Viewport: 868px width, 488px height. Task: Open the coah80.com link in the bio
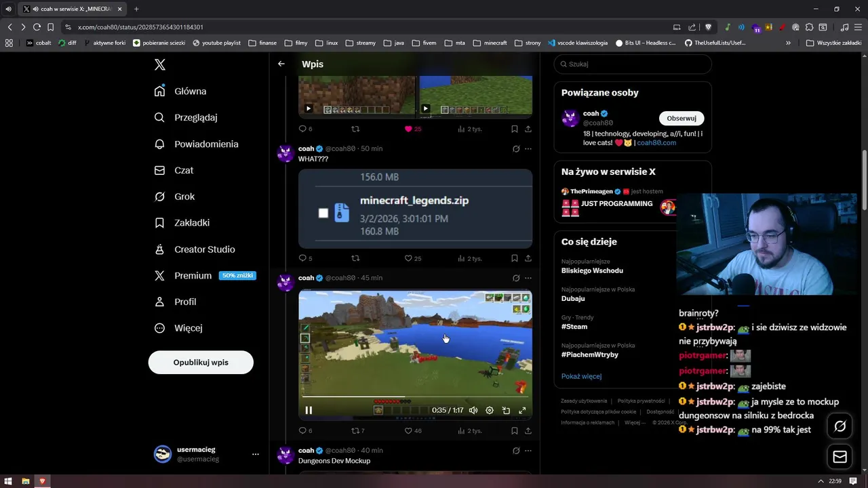pyautogui.click(x=656, y=143)
